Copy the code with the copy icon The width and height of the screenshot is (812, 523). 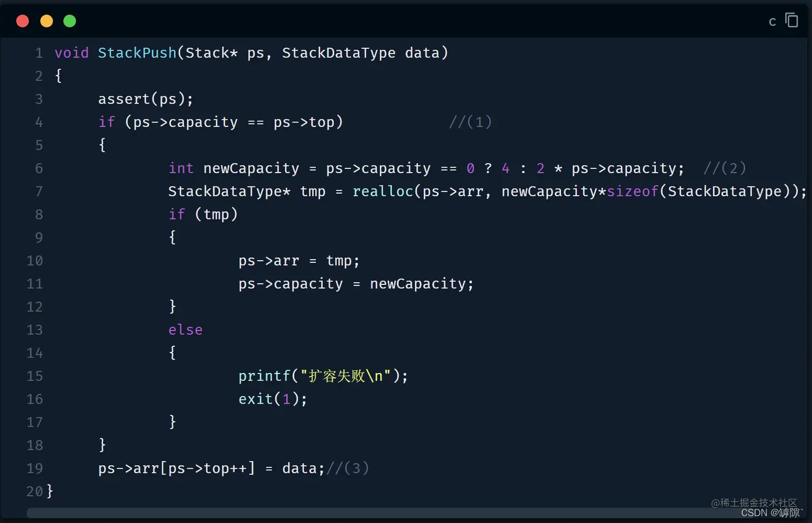pyautogui.click(x=792, y=20)
